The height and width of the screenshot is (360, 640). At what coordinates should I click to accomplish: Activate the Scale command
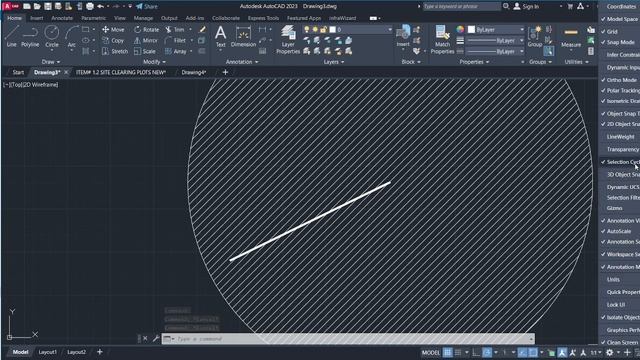click(145, 51)
